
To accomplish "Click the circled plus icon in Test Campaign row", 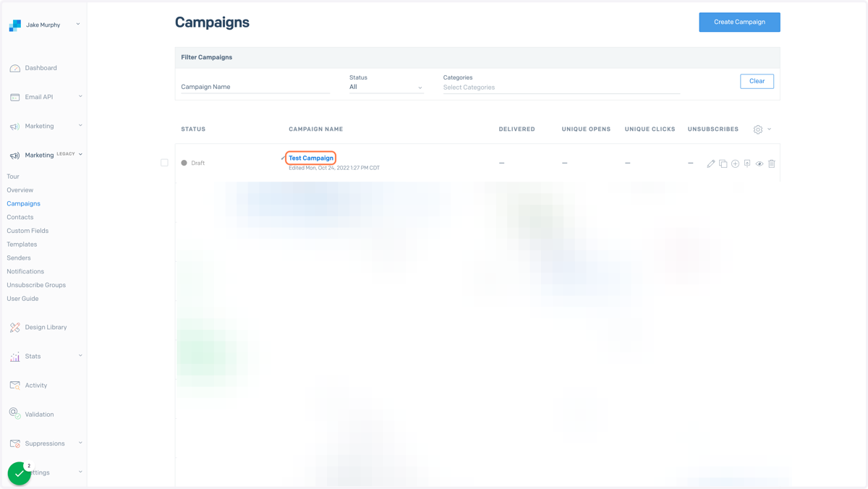I will pyautogui.click(x=735, y=163).
